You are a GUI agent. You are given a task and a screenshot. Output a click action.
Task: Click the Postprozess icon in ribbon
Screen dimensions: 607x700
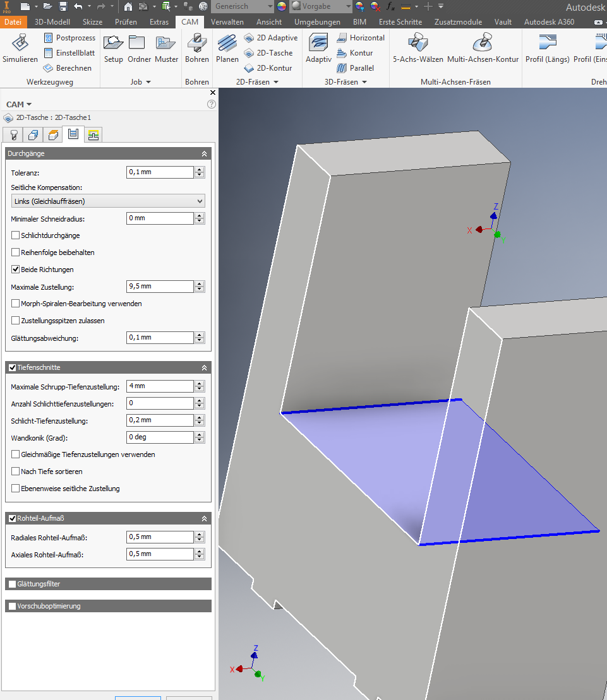[x=48, y=38]
